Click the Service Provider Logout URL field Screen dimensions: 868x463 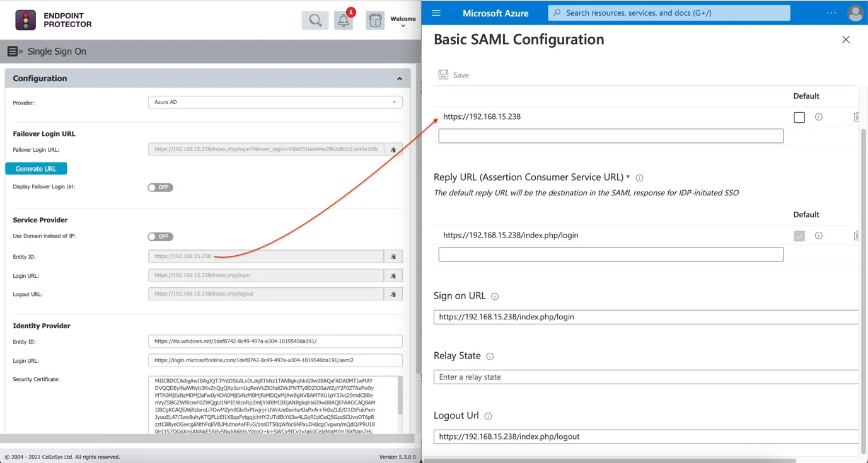[x=265, y=294]
